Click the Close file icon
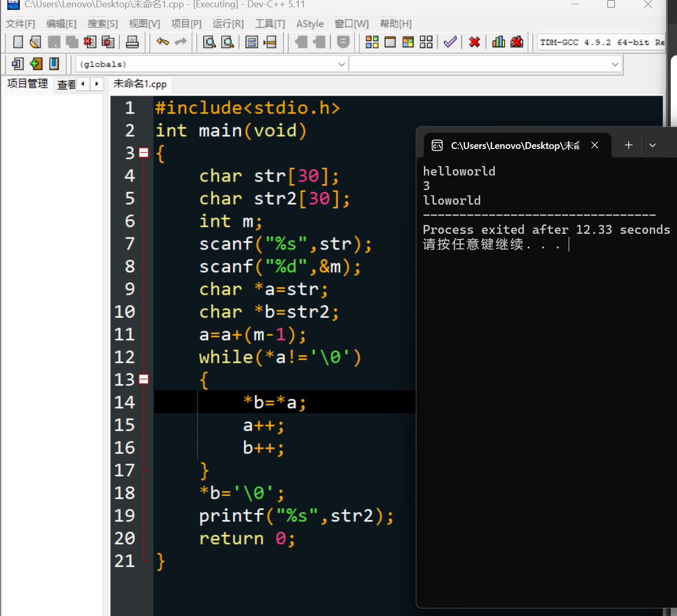The image size is (677, 616). [x=90, y=42]
